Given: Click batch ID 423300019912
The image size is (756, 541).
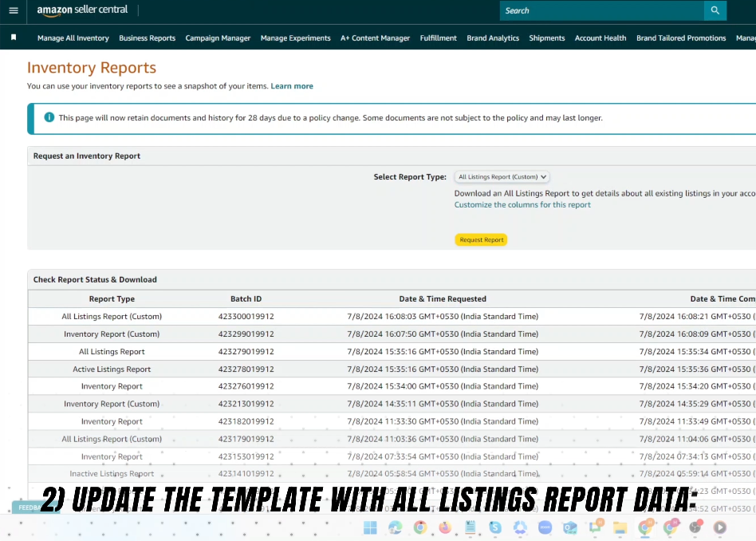Looking at the screenshot, I should 246,316.
